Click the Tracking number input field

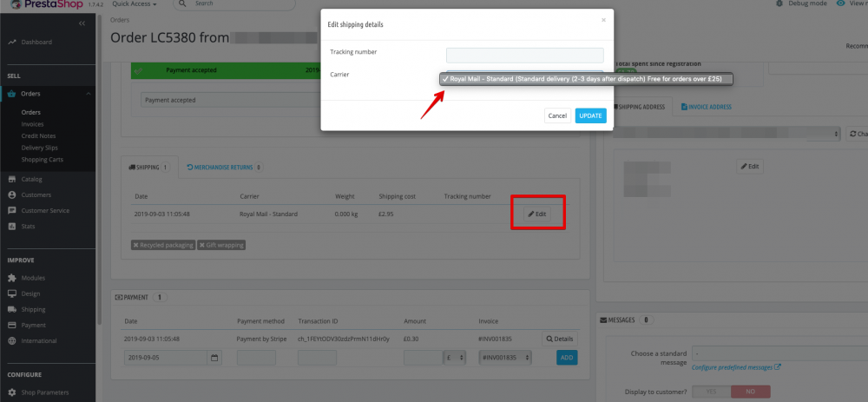tap(525, 56)
